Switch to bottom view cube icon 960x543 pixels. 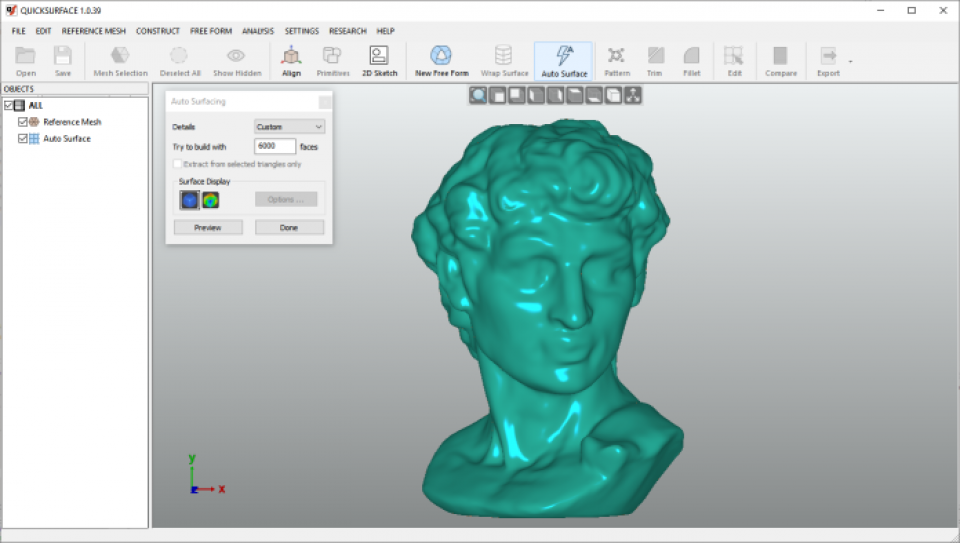coord(594,95)
